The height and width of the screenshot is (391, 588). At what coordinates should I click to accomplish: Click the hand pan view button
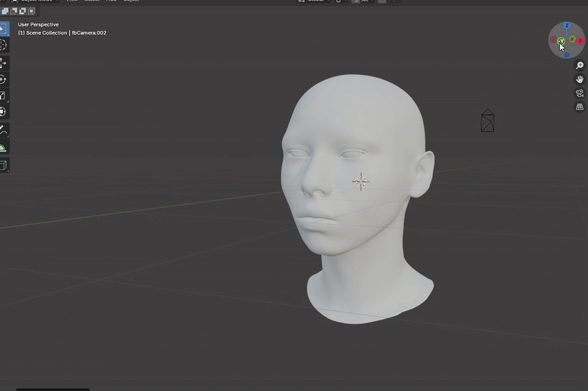tap(580, 79)
